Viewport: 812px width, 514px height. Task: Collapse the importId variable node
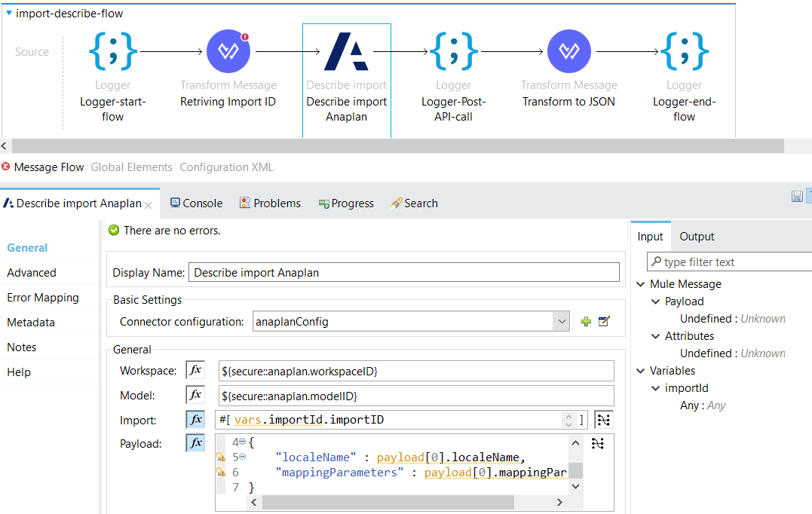pyautogui.click(x=656, y=388)
